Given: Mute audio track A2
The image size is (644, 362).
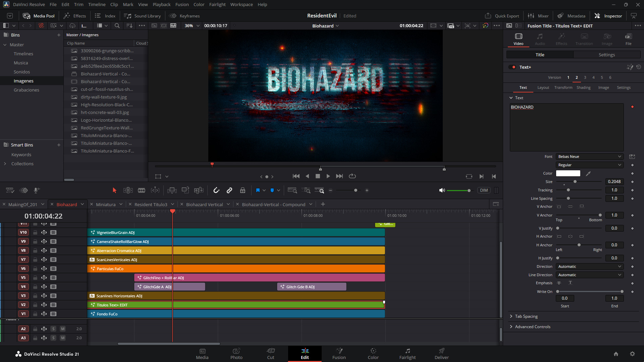Looking at the screenshot, I should (x=63, y=329).
